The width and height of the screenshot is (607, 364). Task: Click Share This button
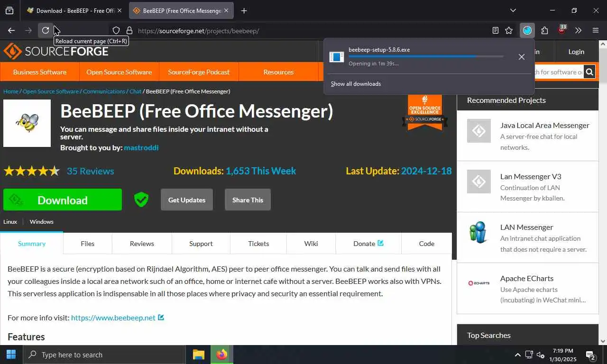(248, 200)
